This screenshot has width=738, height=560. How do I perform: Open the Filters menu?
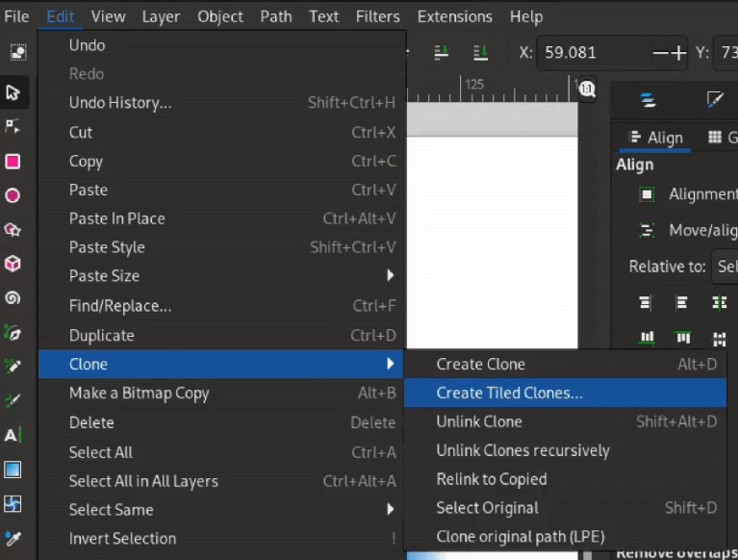377,16
